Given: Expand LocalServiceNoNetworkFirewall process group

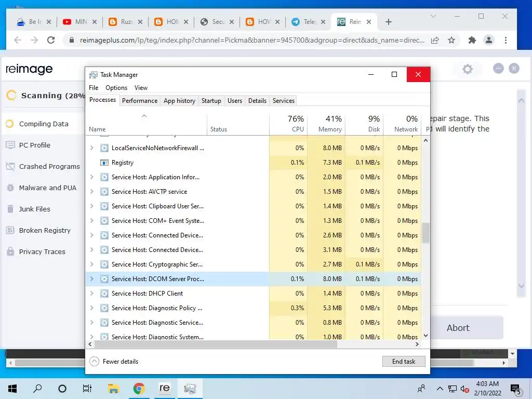Looking at the screenshot, I should (91, 148).
